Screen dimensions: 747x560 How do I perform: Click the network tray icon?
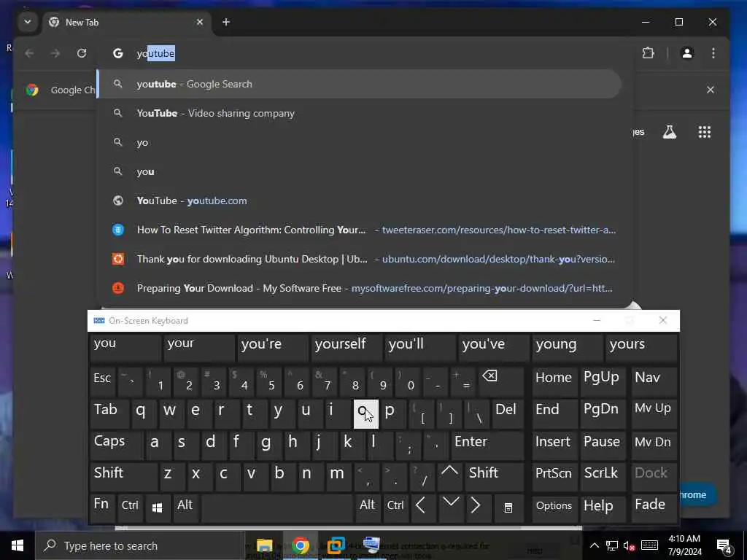point(612,545)
